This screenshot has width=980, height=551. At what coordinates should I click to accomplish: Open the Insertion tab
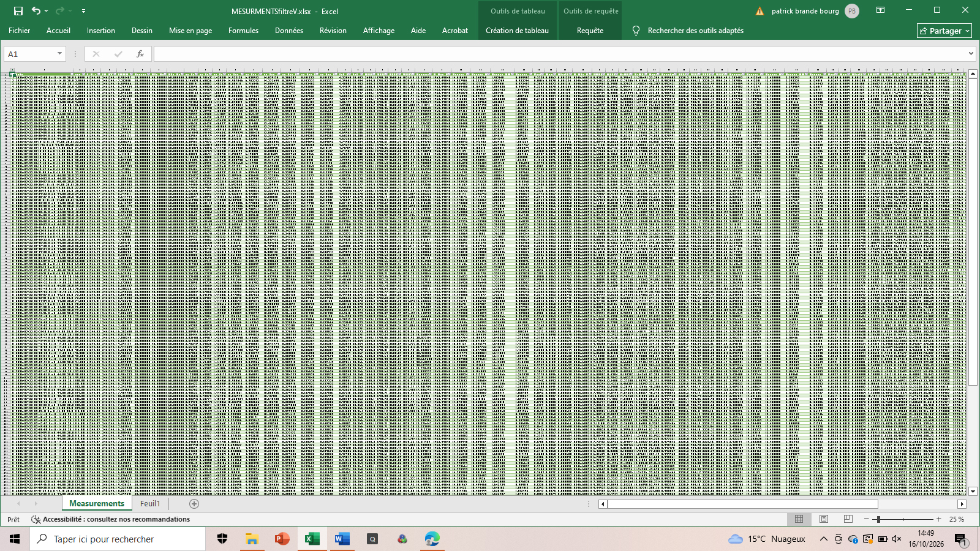pos(101,31)
